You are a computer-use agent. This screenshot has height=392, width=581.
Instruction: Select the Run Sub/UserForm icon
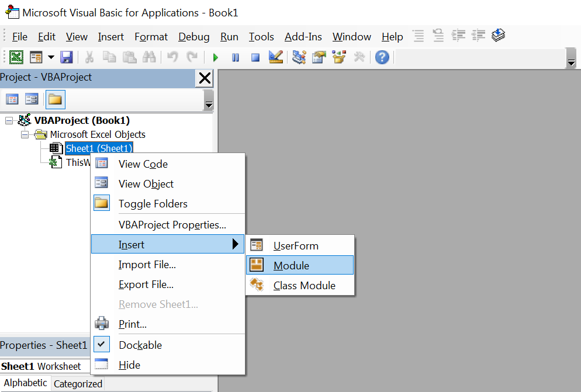point(215,57)
